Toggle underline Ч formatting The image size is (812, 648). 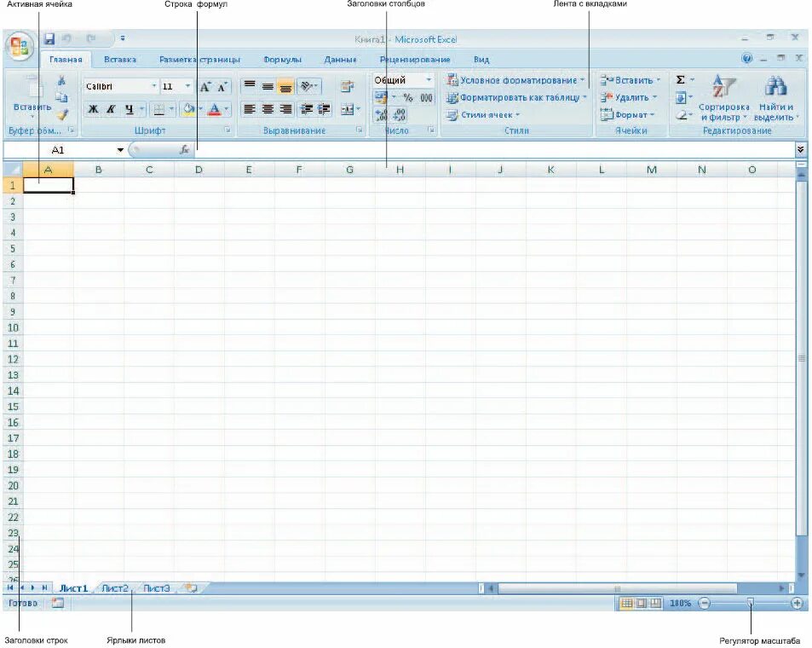pos(129,109)
